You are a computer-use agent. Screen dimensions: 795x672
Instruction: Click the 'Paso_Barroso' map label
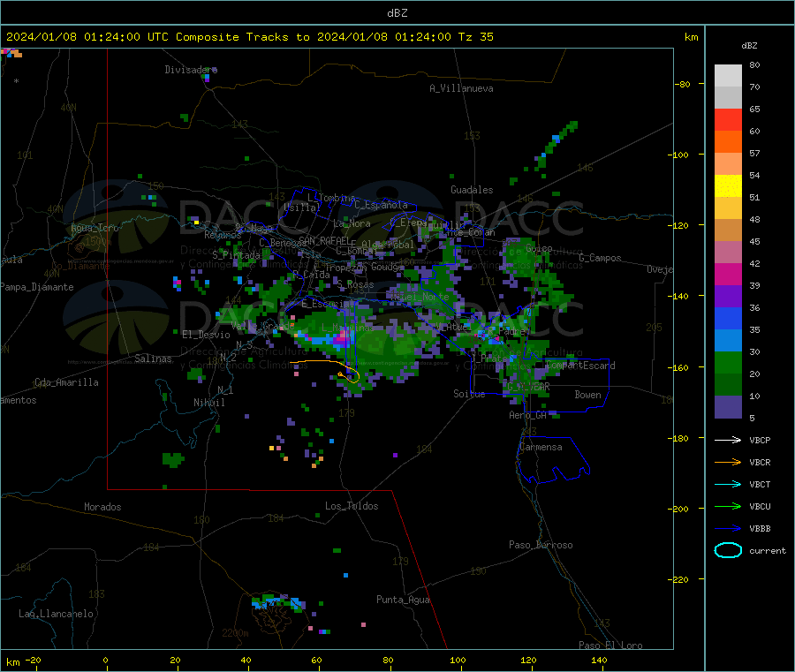[x=541, y=545]
